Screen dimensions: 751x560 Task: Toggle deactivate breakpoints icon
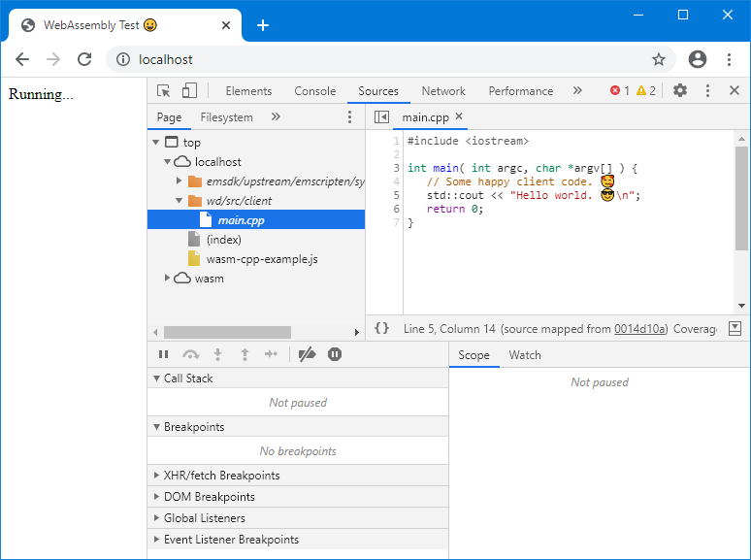coord(307,354)
